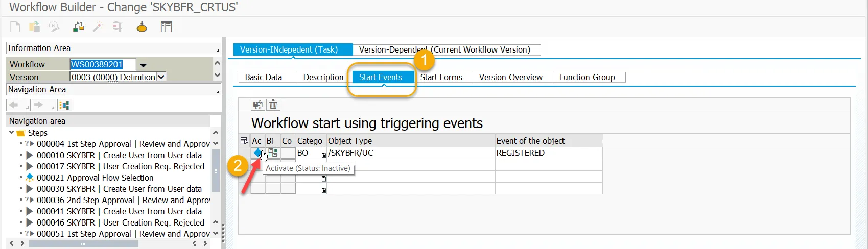Click the graphical overview icon in the Navigation Area
Viewport: 868px width, 249px height.
tap(64, 105)
